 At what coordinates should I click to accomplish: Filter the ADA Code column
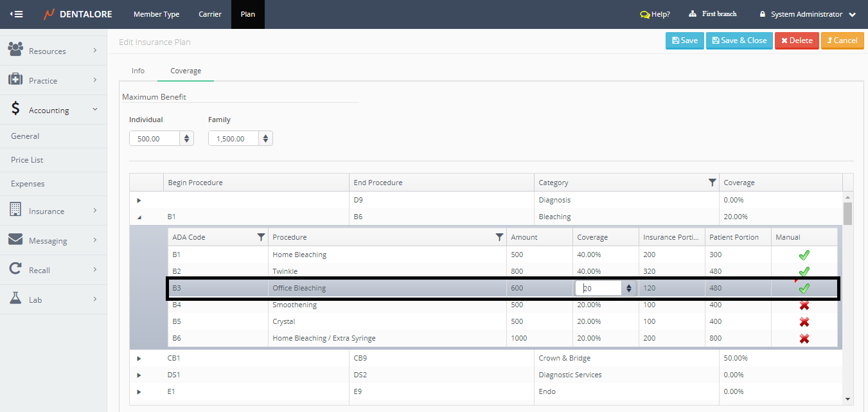tap(261, 237)
